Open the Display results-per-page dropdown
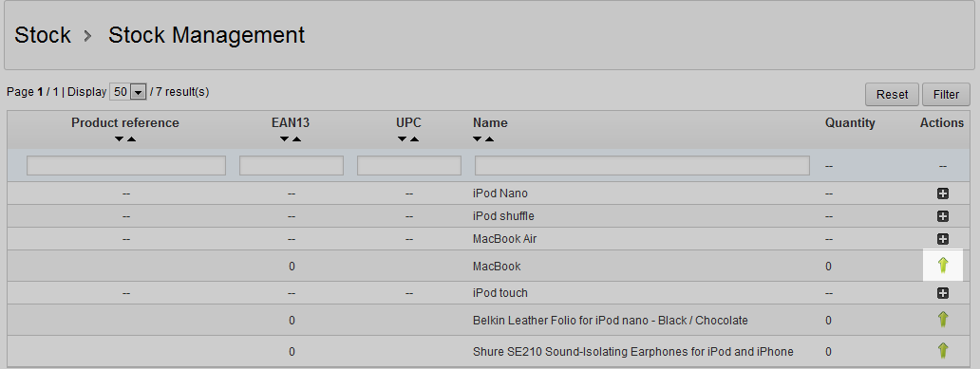Screen dimensions: 980x369 pos(128,92)
